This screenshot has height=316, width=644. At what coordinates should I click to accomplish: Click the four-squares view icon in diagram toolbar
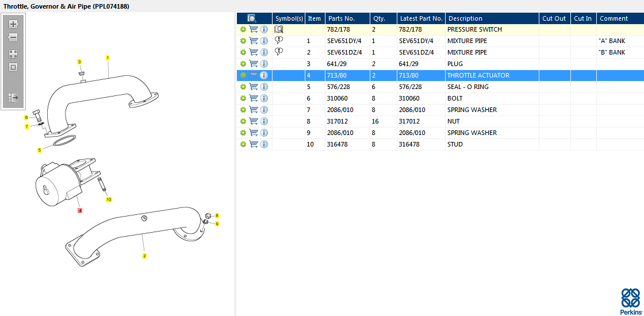13,54
